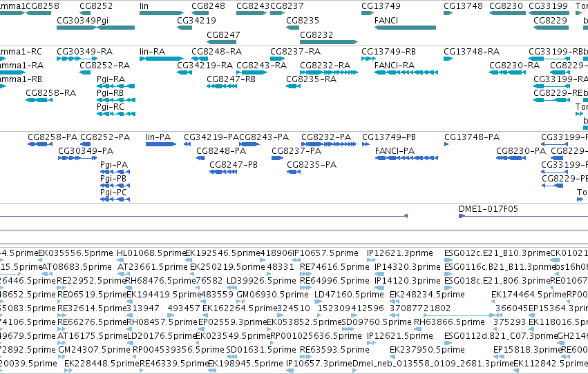Select the FANCI-PA protein label
The image size is (588, 374).
pos(395,151)
